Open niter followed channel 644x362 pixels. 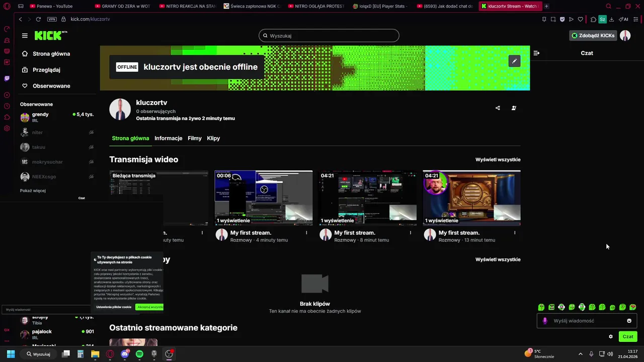coord(57,132)
